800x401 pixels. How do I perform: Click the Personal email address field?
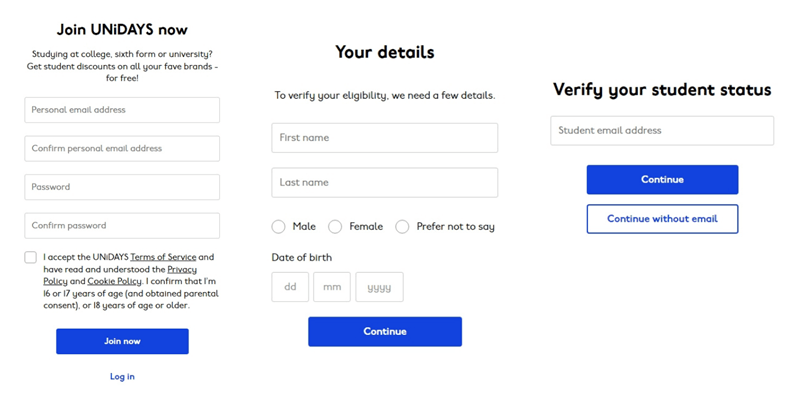pyautogui.click(x=122, y=110)
